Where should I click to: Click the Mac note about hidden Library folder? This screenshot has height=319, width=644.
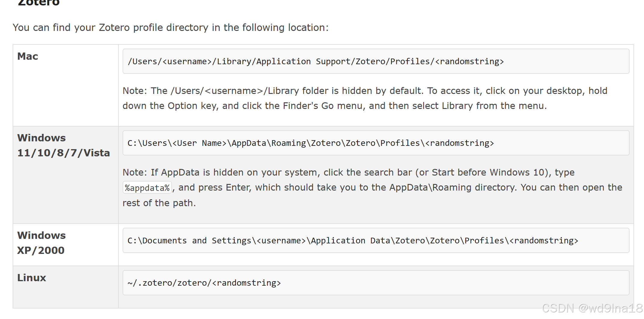(x=365, y=98)
